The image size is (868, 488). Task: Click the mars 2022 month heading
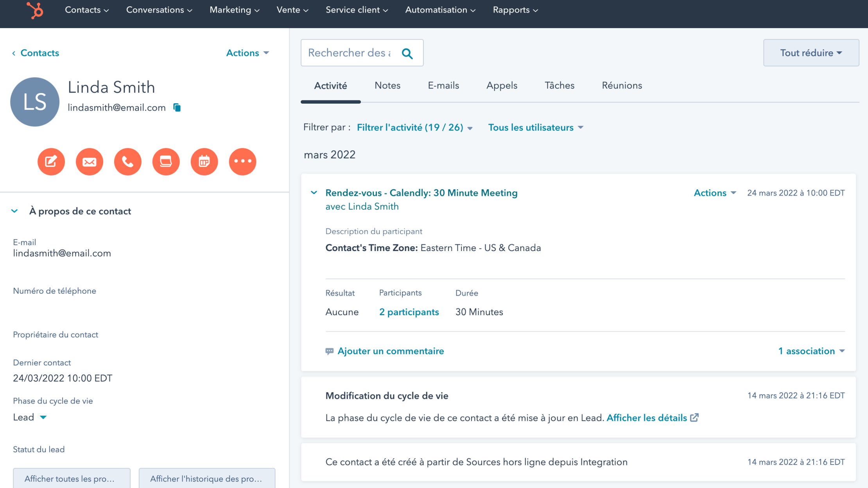[330, 155]
